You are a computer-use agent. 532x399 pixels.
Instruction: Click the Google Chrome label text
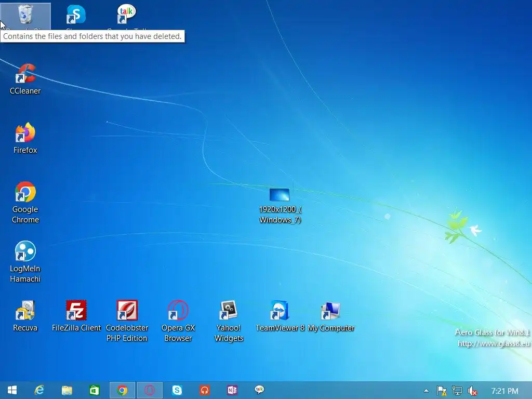coord(25,215)
